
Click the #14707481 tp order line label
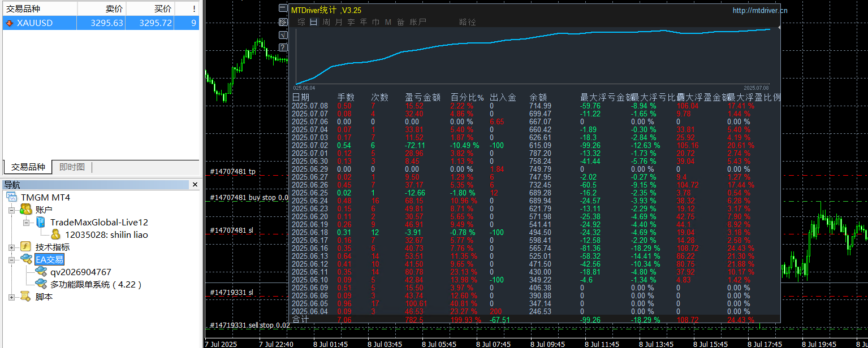pyautogui.click(x=232, y=171)
